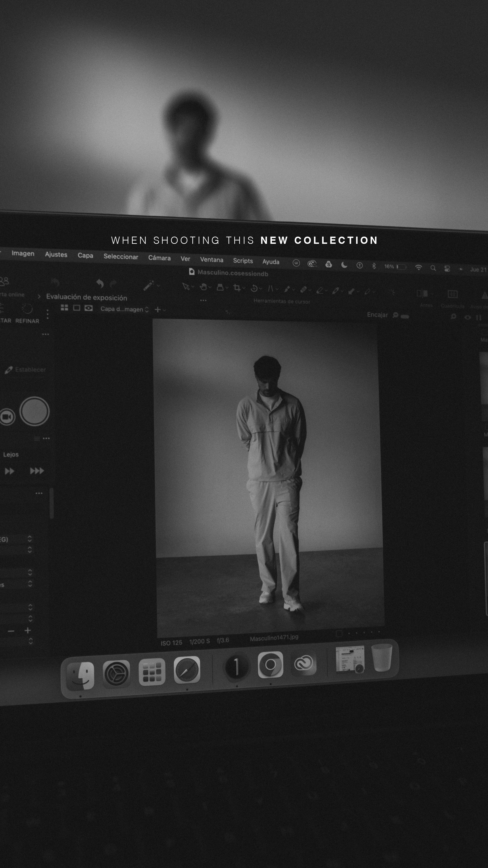
Task: Click the Cuadrícula grid icon
Action: [x=452, y=294]
